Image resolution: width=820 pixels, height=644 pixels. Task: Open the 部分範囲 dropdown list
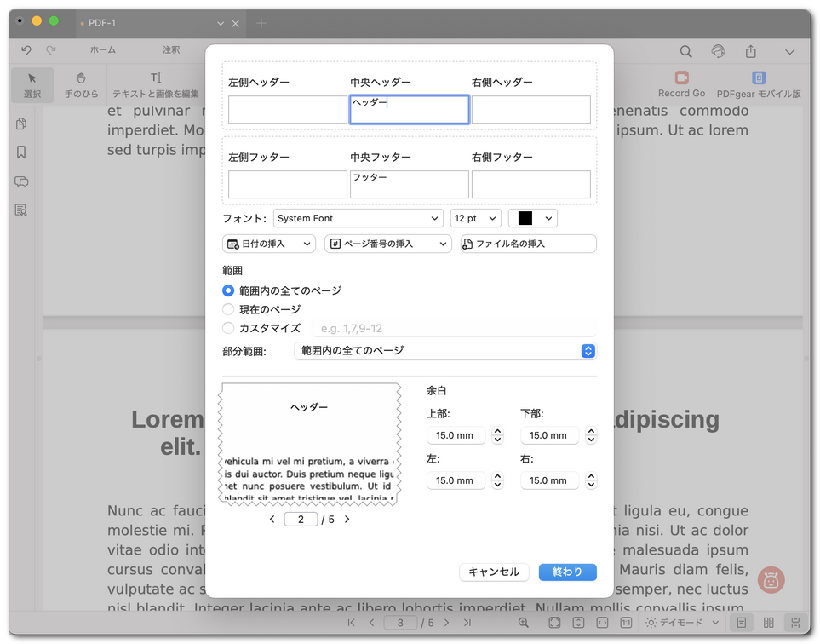pyautogui.click(x=444, y=351)
